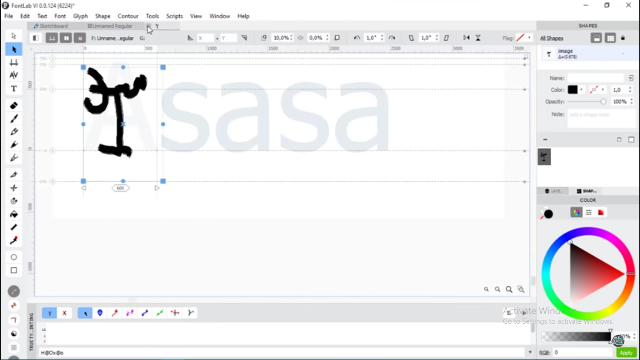Image resolution: width=640 pixels, height=360 pixels.
Task: Select the Rapid pen tool
Action: (x=13, y=158)
